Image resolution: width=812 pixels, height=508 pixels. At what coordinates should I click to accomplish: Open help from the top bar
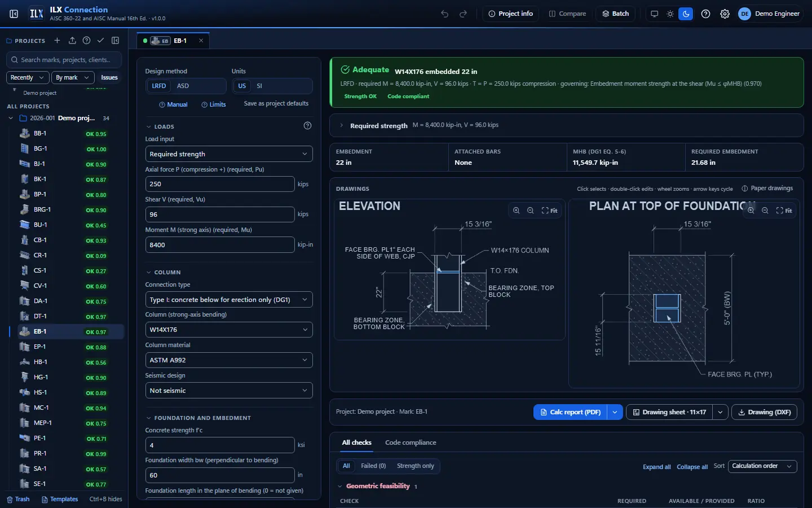coord(705,14)
